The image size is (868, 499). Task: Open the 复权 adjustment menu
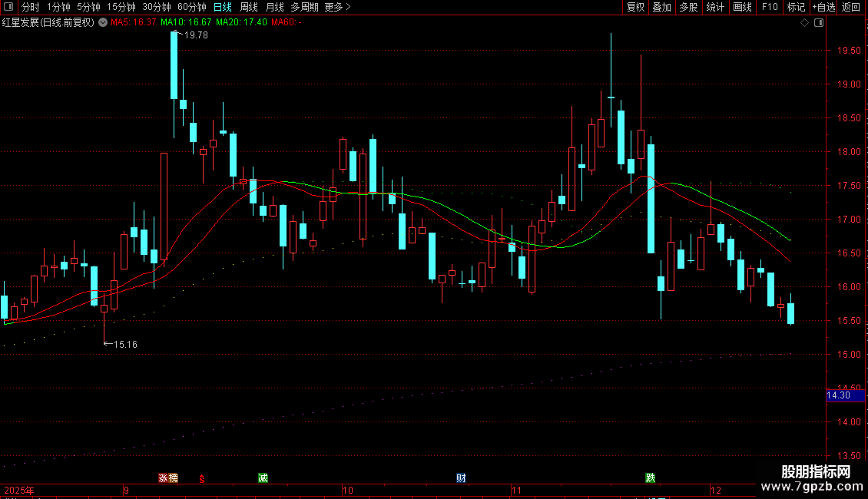(x=635, y=7)
